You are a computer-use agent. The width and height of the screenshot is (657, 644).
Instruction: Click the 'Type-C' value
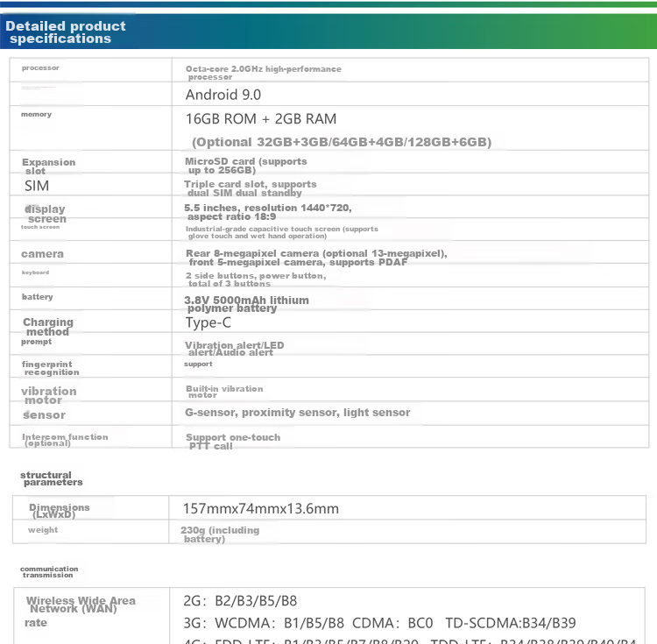point(208,322)
